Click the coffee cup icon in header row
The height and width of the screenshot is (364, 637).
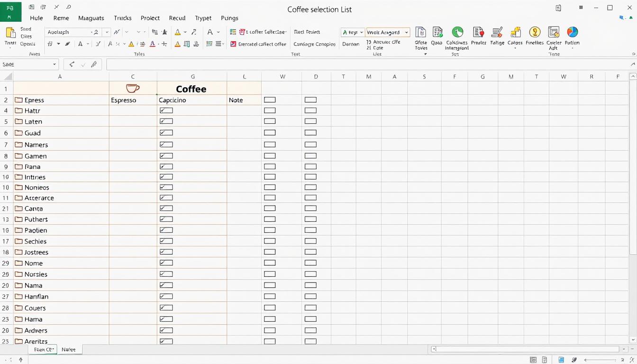(x=133, y=88)
